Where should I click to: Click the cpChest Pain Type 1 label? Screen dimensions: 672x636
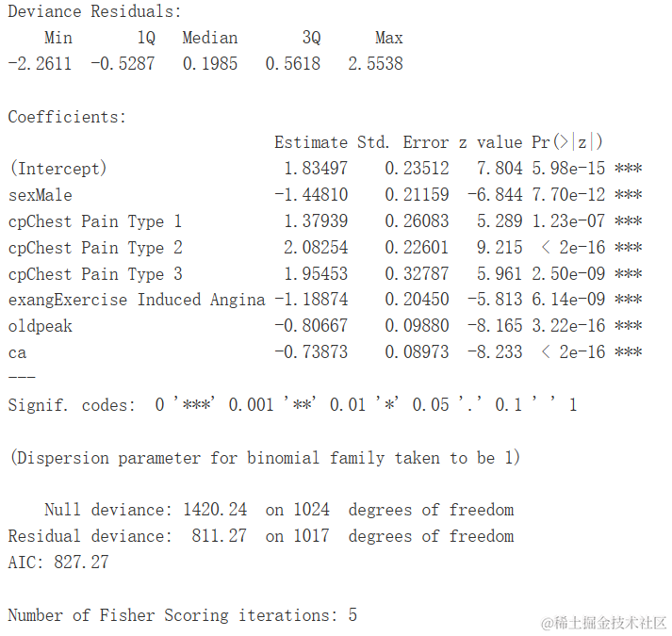95,221
